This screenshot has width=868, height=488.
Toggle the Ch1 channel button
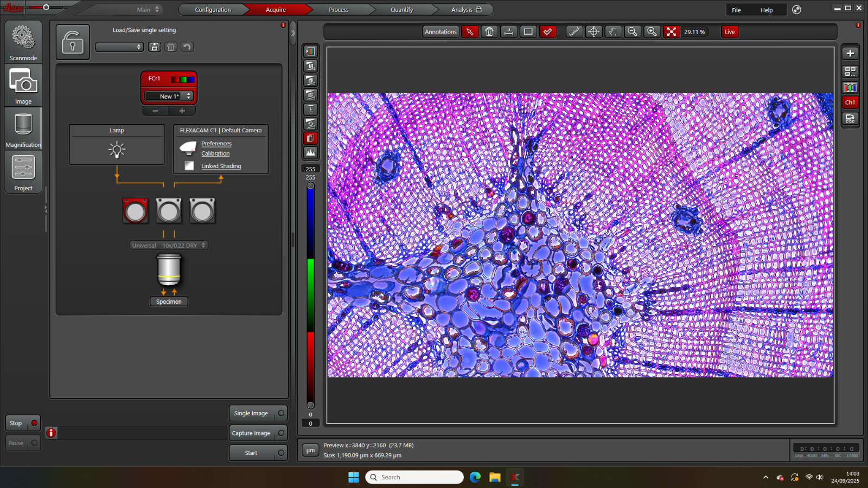coord(850,102)
